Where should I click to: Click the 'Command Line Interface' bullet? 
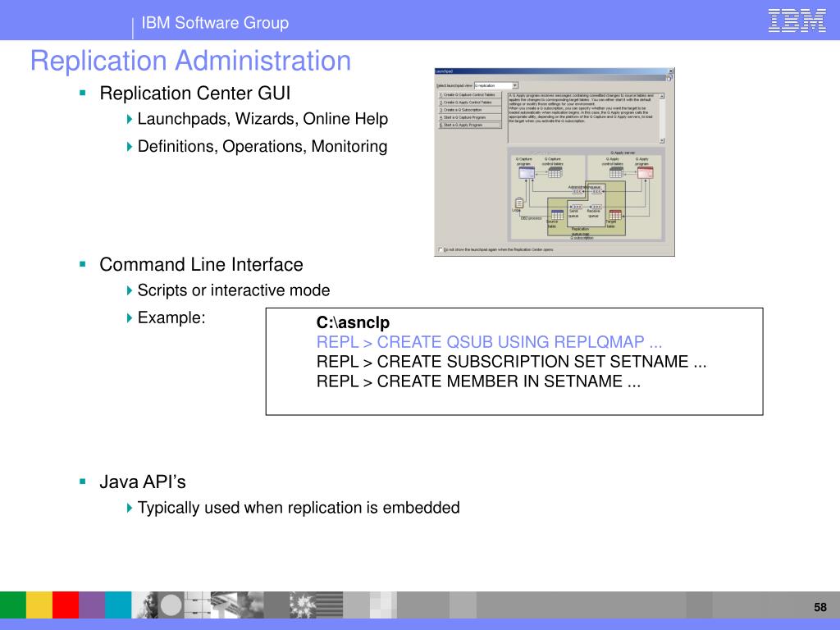[201, 265]
